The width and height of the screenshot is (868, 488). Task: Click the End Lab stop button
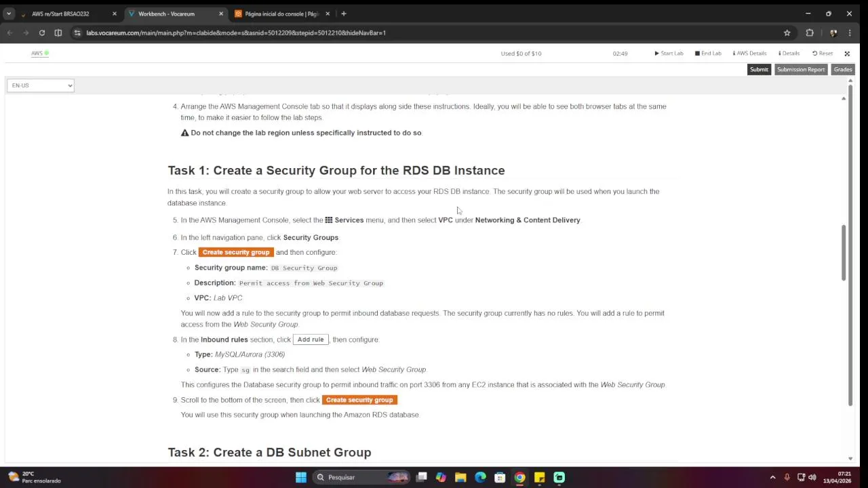708,54
